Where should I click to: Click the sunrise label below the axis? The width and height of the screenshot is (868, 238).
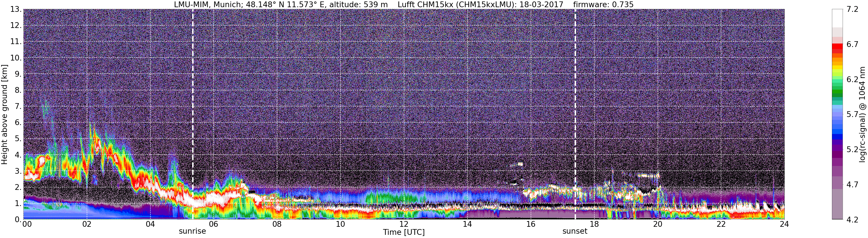coord(192,231)
